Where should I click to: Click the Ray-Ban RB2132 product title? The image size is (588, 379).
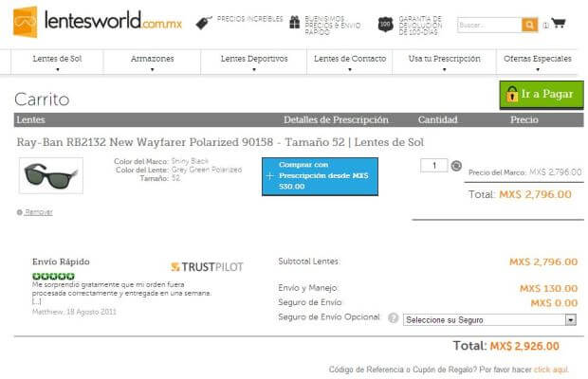(220, 142)
